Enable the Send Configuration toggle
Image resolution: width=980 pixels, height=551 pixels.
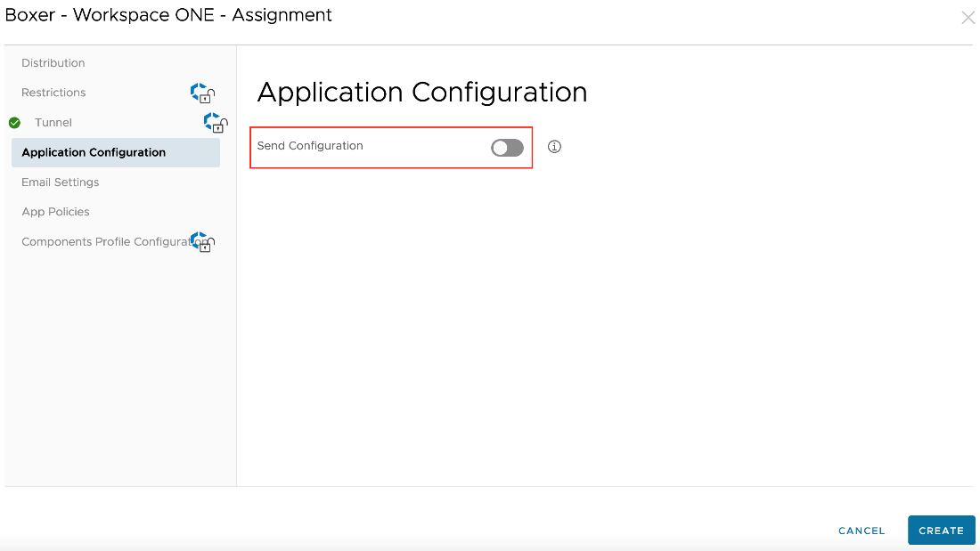pos(507,148)
